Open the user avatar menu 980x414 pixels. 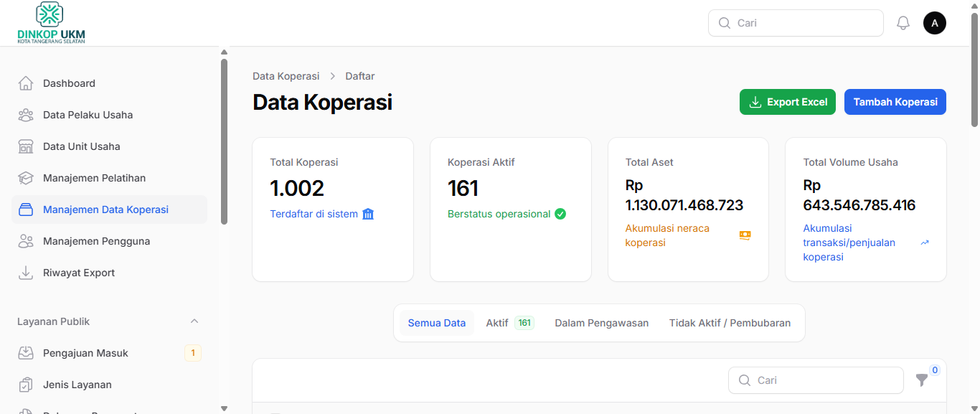935,23
